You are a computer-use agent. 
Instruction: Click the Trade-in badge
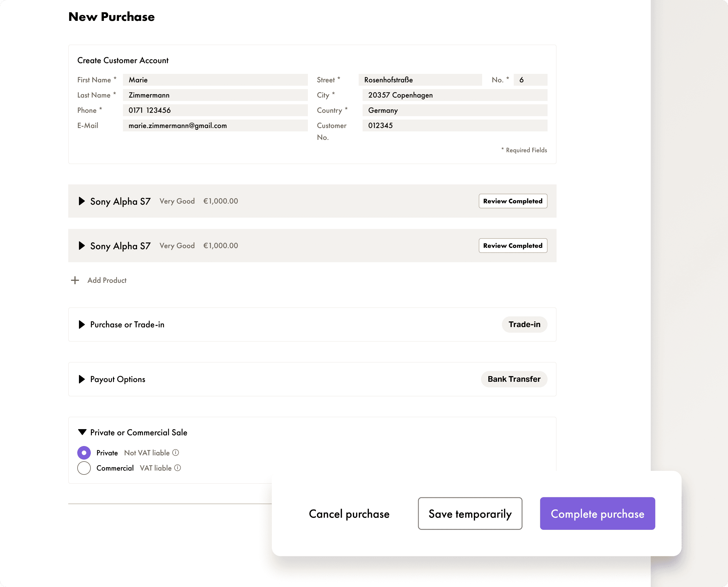click(524, 325)
